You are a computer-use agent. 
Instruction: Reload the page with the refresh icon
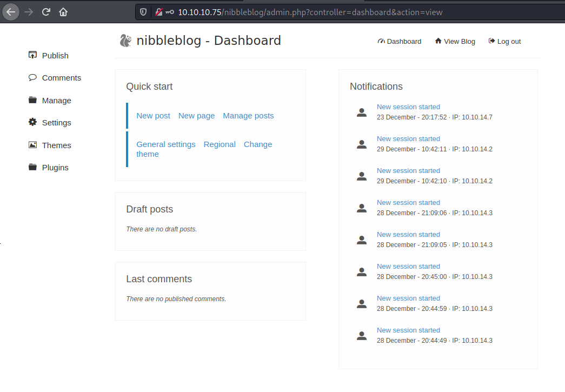click(46, 11)
